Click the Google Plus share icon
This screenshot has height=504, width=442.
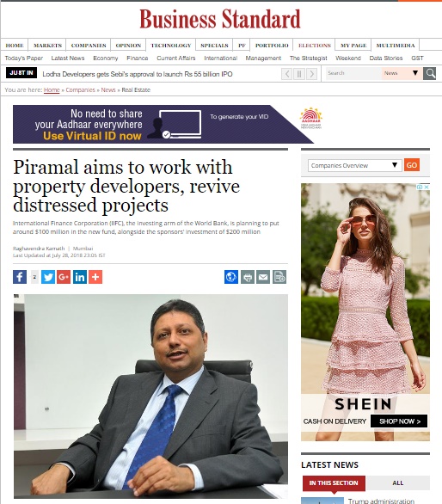(64, 277)
